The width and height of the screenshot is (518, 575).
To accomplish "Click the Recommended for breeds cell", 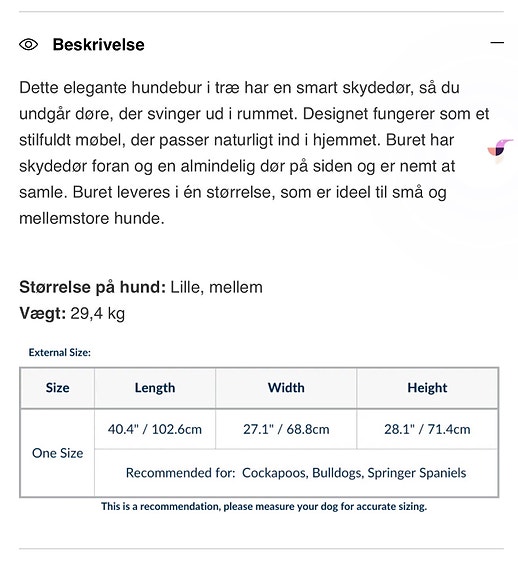I will pos(296,473).
